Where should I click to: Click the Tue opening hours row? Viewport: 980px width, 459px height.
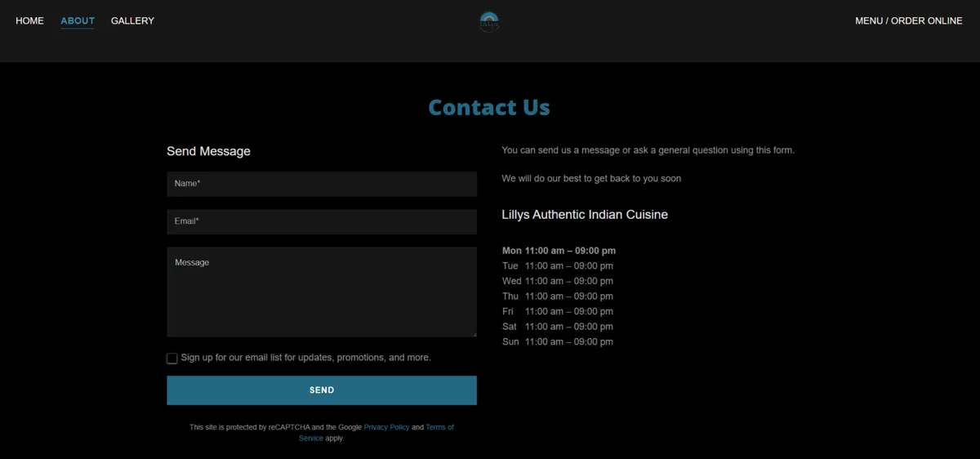pos(558,266)
